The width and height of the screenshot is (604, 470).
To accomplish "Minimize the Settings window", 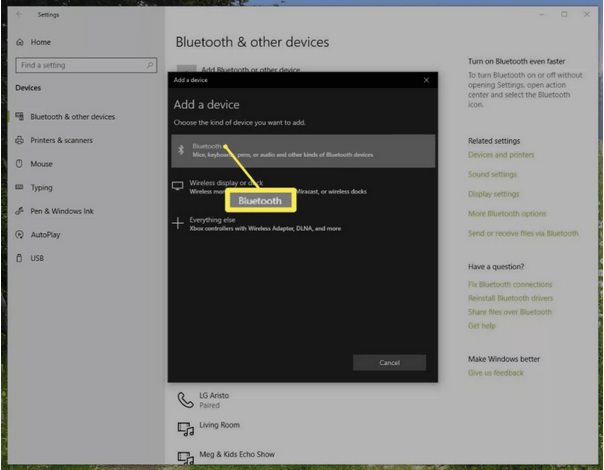I will click(542, 15).
